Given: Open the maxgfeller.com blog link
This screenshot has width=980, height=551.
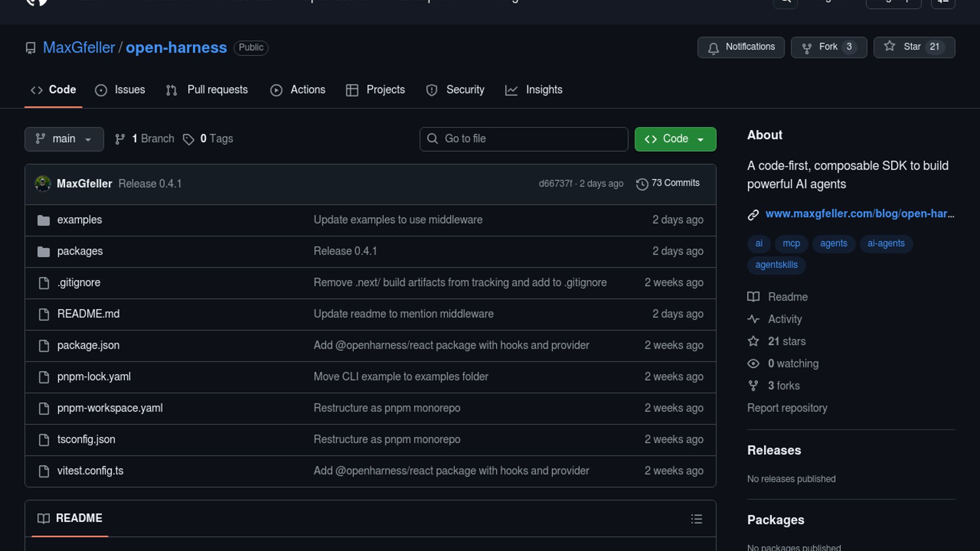Looking at the screenshot, I should (860, 214).
